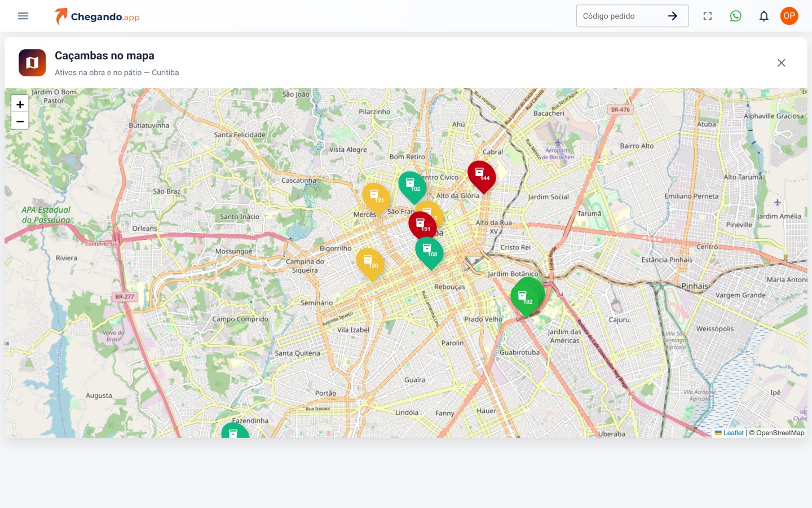
Task: Click the OpenStreetMap attribution text
Action: tap(780, 433)
